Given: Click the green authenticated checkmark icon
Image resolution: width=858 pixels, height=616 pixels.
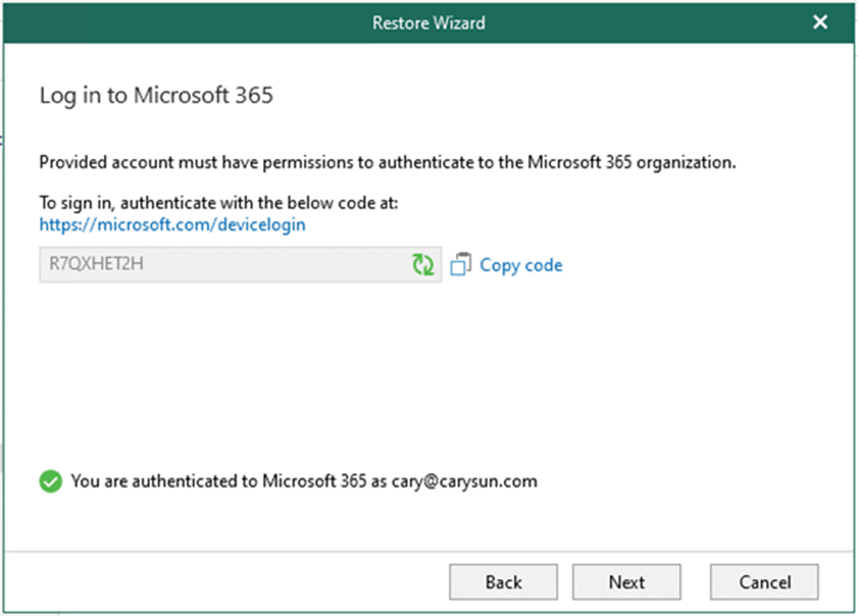Looking at the screenshot, I should 51,482.
